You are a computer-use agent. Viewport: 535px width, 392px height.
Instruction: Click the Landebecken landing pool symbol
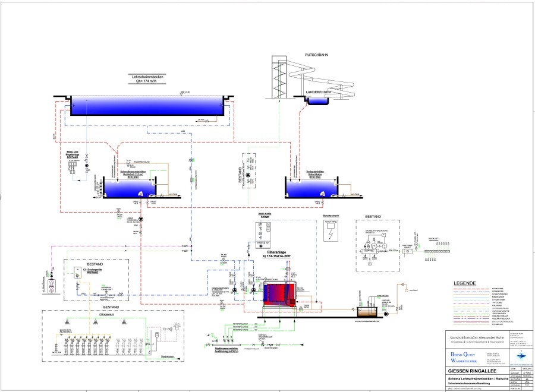click(x=317, y=101)
